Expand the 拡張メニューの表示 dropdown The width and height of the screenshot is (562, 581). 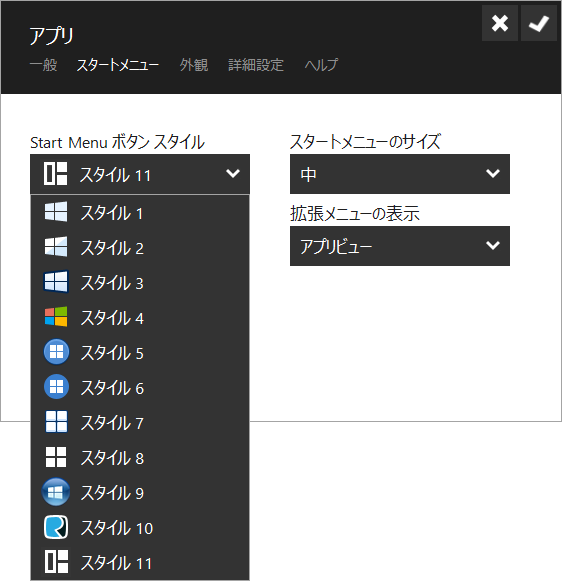400,246
